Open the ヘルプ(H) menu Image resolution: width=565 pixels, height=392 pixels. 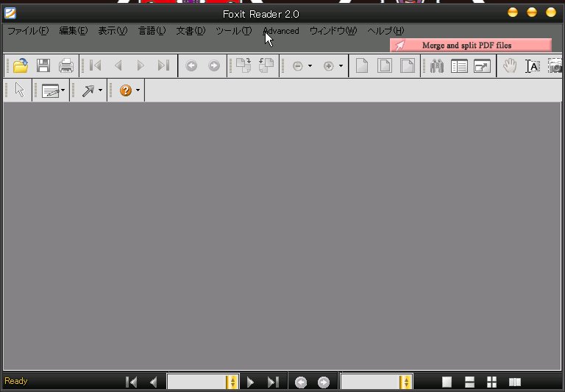pos(385,31)
